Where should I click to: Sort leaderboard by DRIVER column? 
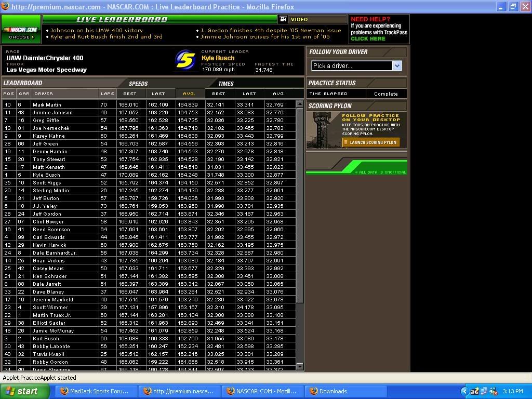pyautogui.click(x=65, y=94)
